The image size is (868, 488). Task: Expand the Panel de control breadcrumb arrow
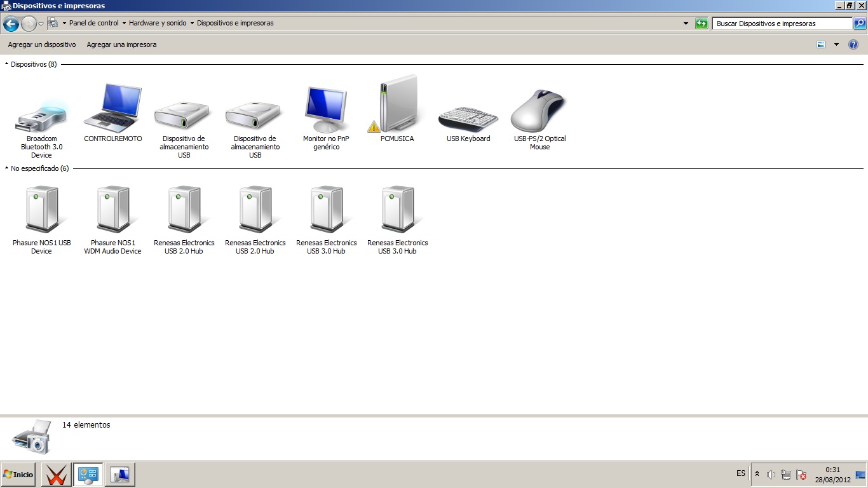click(x=124, y=23)
